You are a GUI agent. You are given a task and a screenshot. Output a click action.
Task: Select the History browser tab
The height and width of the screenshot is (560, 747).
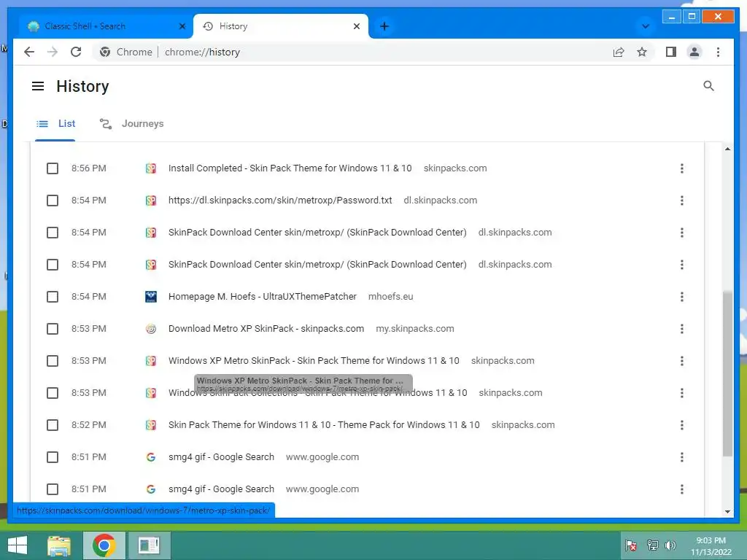click(x=281, y=26)
